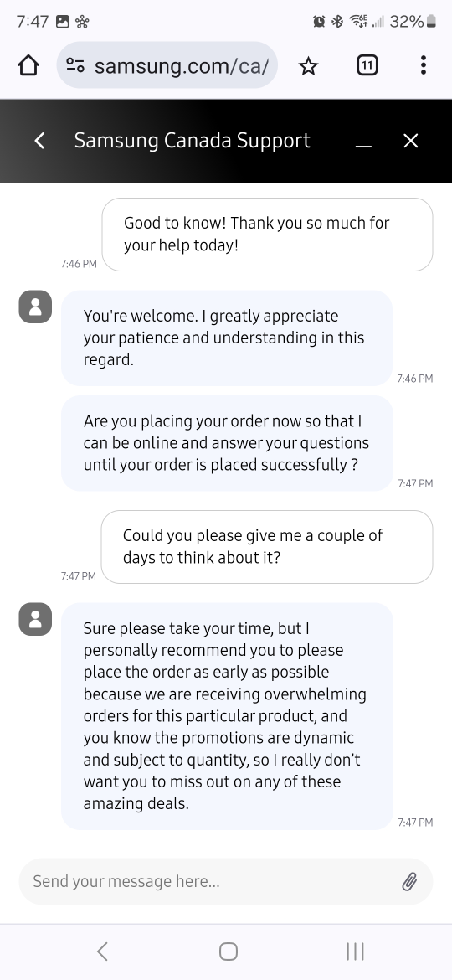Image resolution: width=452 pixels, height=980 pixels.
Task: Open recent apps from navigation bar
Action: 355,952
